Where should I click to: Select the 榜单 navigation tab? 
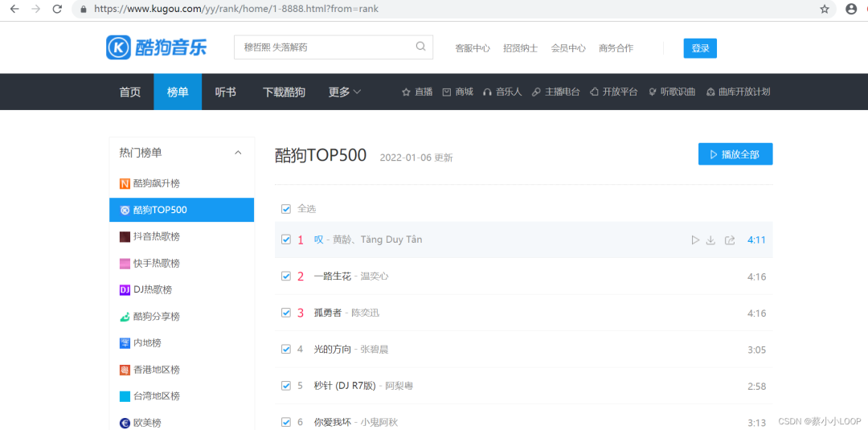tap(178, 92)
